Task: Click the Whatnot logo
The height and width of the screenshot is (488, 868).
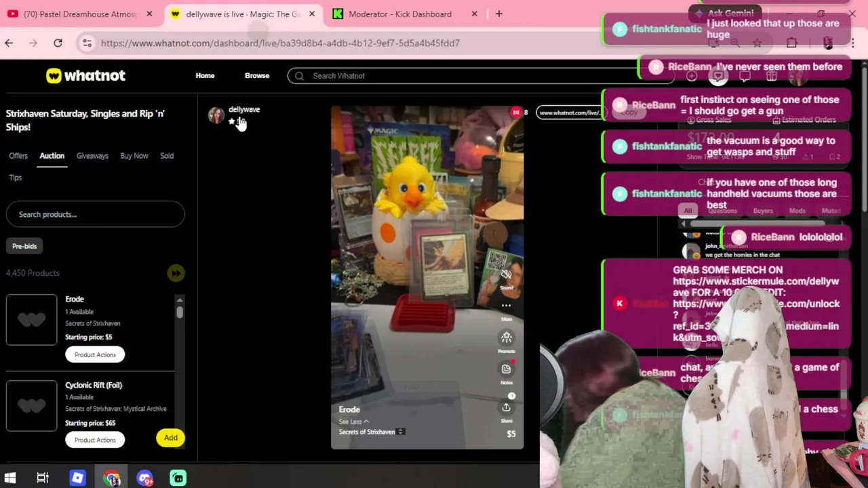Action: (x=85, y=76)
